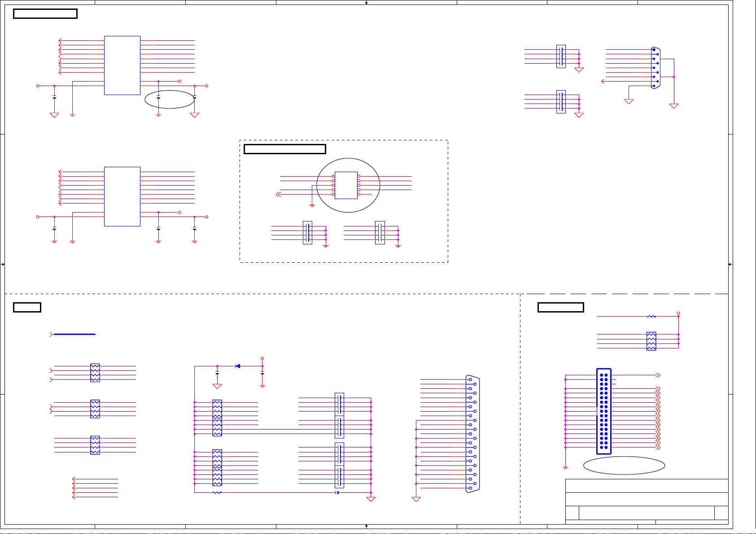This screenshot has height=534, width=756.
Task: Select the thick blue bus line
Action: point(74,334)
